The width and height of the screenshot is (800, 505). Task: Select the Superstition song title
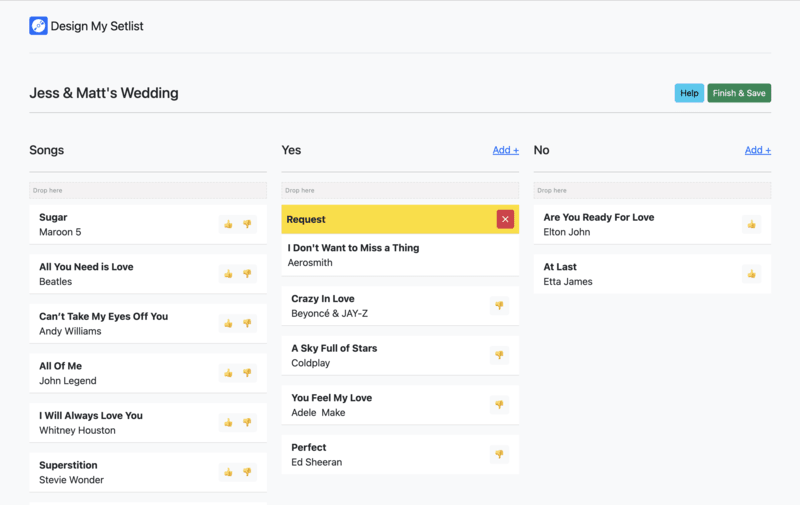click(x=68, y=465)
